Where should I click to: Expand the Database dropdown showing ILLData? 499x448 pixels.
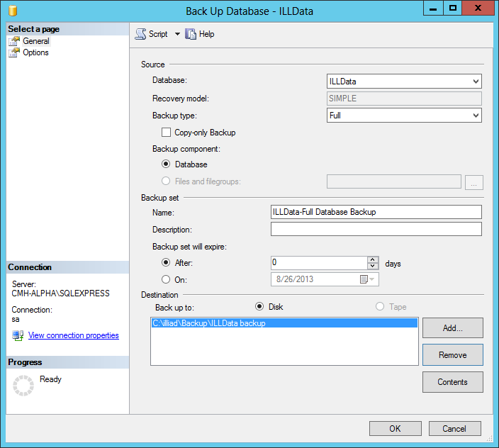click(x=476, y=82)
